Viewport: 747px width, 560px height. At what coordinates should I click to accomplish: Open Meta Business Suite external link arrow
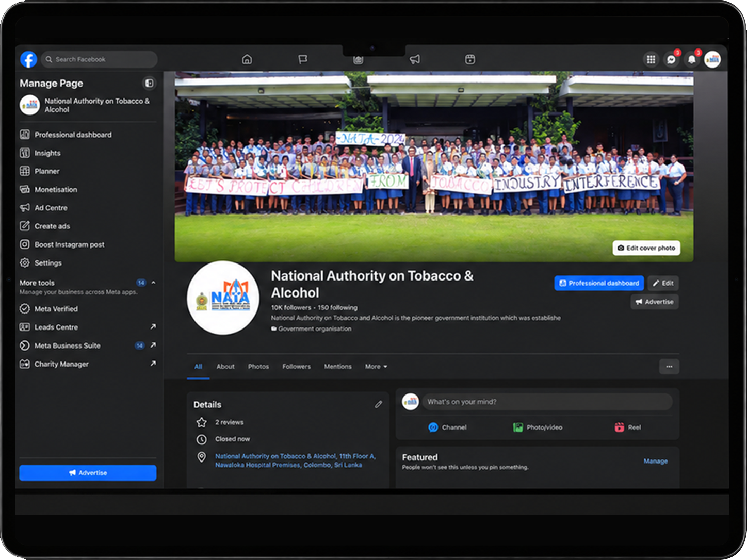pyautogui.click(x=153, y=345)
